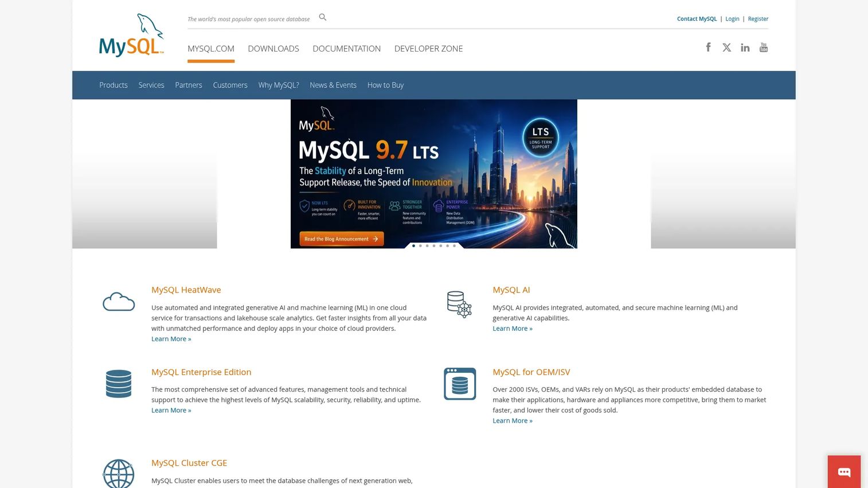Screen dimensions: 868x488
Task: Open the YouTube social icon
Action: tap(764, 47)
